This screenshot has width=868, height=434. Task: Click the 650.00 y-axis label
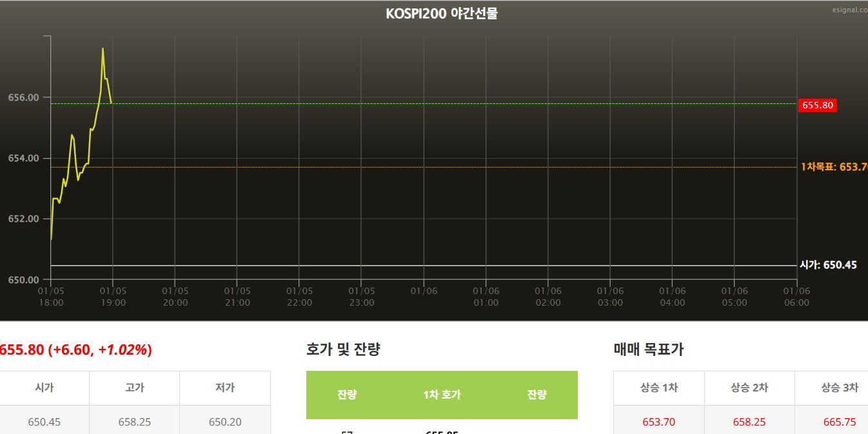tap(24, 279)
